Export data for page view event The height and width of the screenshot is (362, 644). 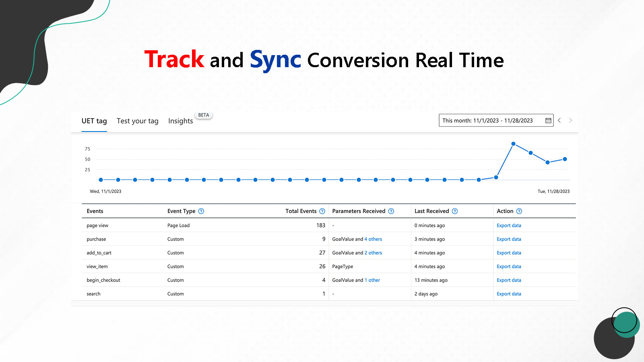(x=509, y=226)
